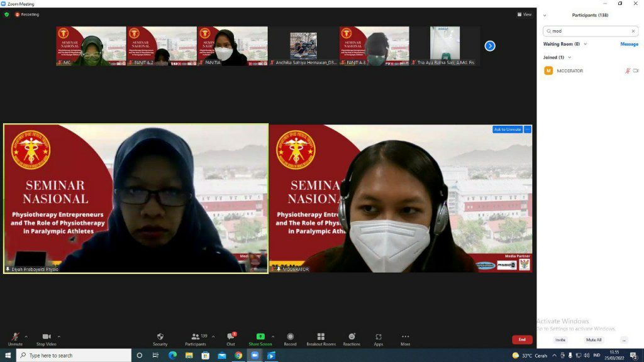Image resolution: width=644 pixels, height=362 pixels.
Task: Select MODERATOR in the participants list
Action: (570, 71)
